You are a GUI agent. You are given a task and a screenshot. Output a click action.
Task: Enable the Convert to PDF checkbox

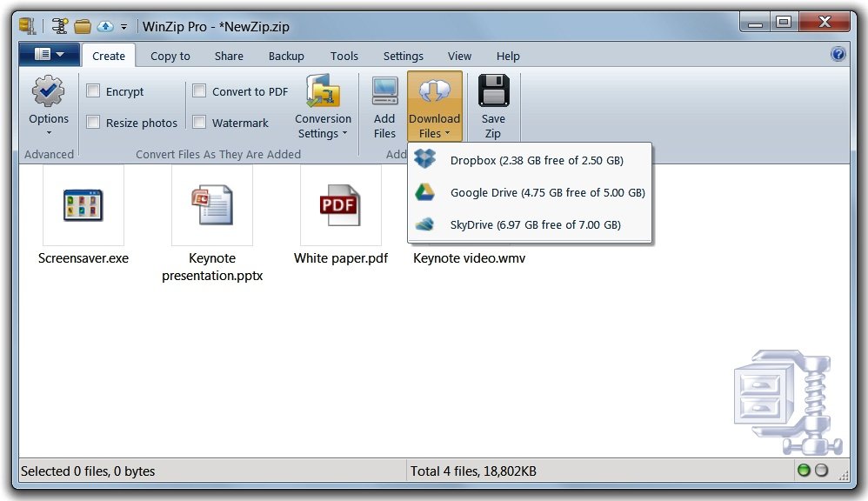(199, 90)
